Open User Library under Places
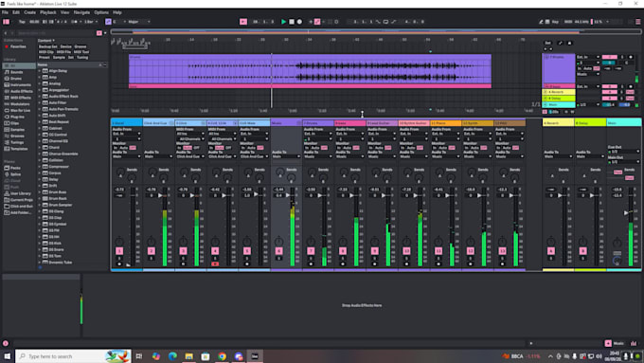The height and width of the screenshot is (363, 644). [21, 193]
